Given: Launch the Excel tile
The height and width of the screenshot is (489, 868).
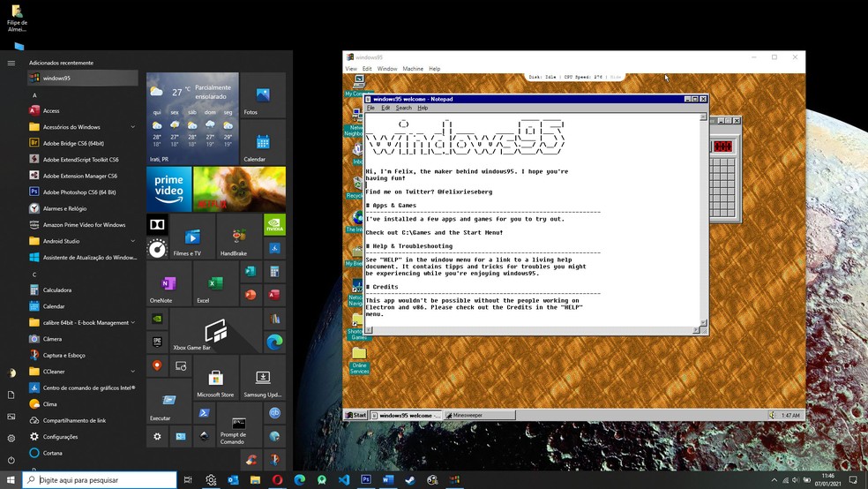Looking at the screenshot, I should pyautogui.click(x=216, y=283).
